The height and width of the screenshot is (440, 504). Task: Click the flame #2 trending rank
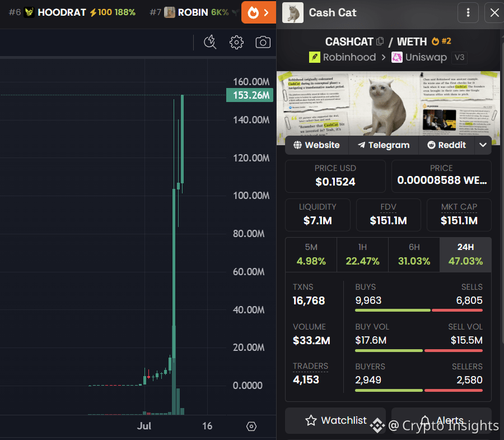click(x=442, y=41)
